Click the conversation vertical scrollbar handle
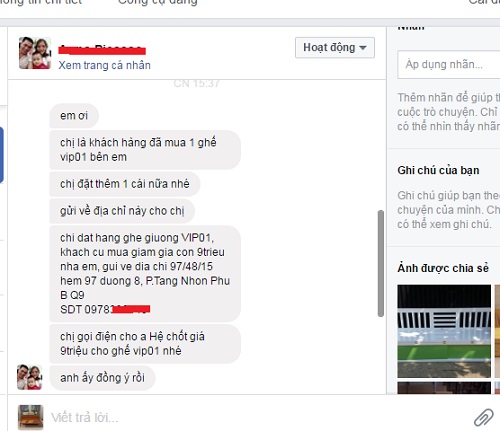Screen dimensions: 500x431 coord(381,263)
